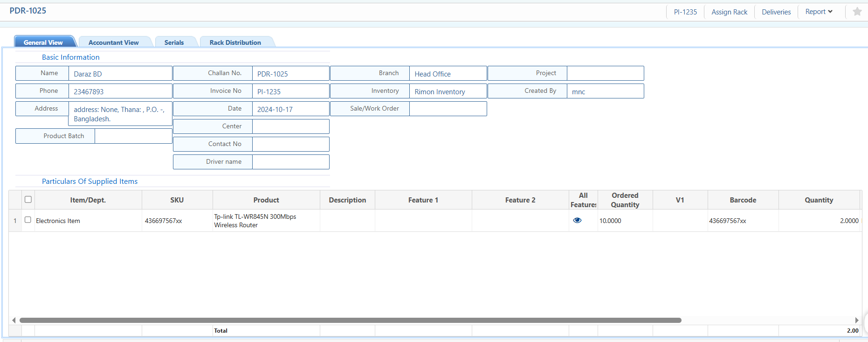Click the Product column header

point(266,200)
